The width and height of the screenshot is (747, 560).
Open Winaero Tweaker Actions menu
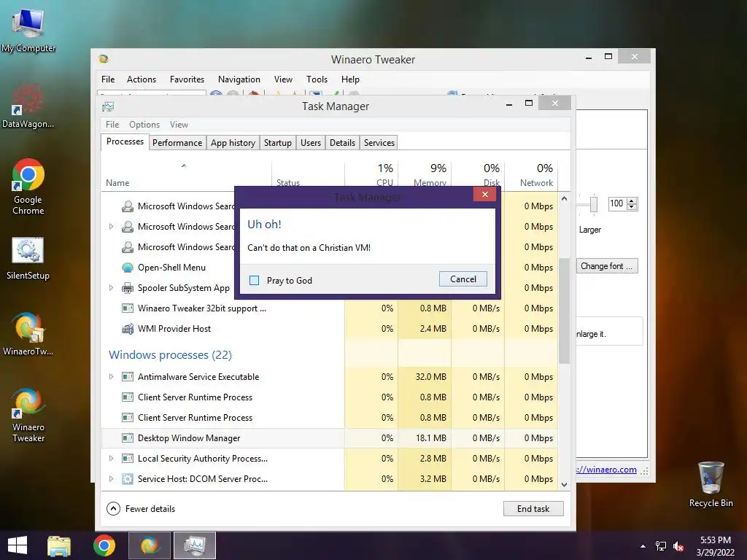click(142, 79)
